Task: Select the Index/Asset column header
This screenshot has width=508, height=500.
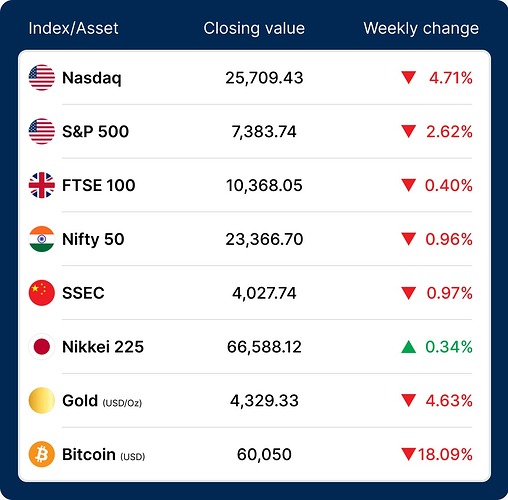Action: click(73, 28)
